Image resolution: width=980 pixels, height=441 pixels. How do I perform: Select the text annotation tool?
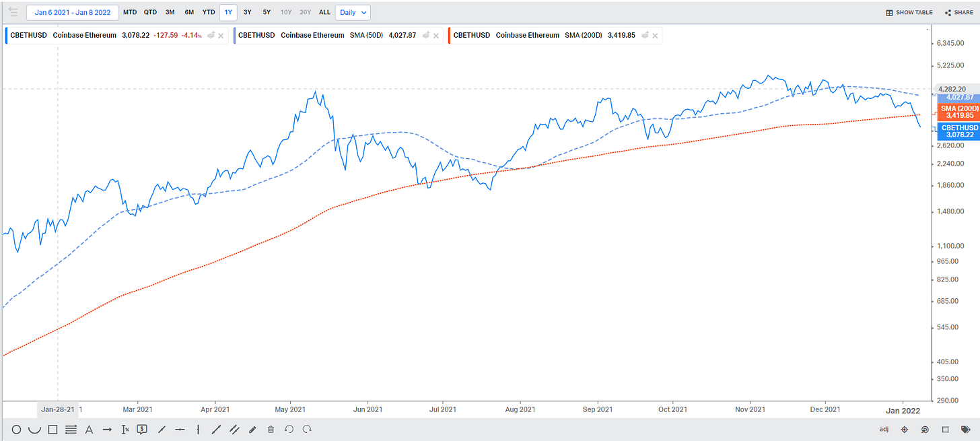click(x=88, y=429)
